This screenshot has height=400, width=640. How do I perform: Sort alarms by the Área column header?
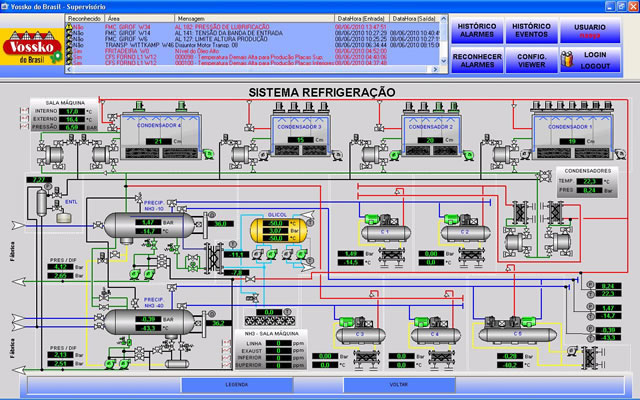[140, 18]
